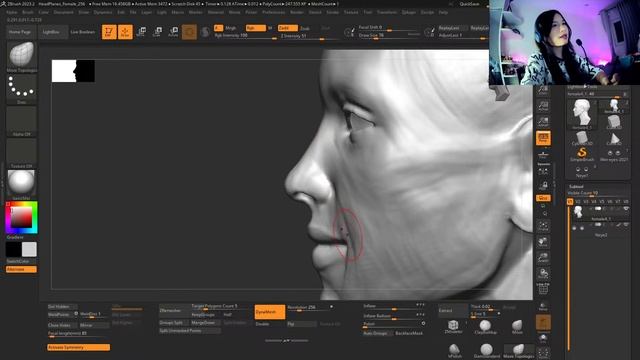Click the orange Xyz rotation icon
Image resolution: width=640 pixels, height=360 pixels.
(x=543, y=198)
